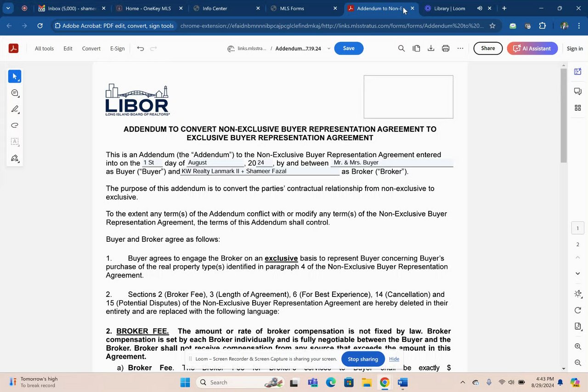Jump to page 1 indicator

(578, 228)
